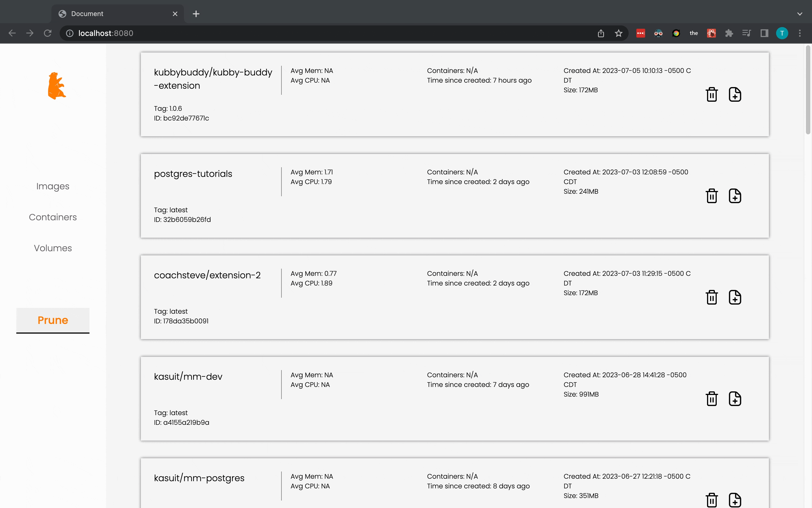Bookmark this page with star icon
The height and width of the screenshot is (508, 812).
[x=618, y=33]
